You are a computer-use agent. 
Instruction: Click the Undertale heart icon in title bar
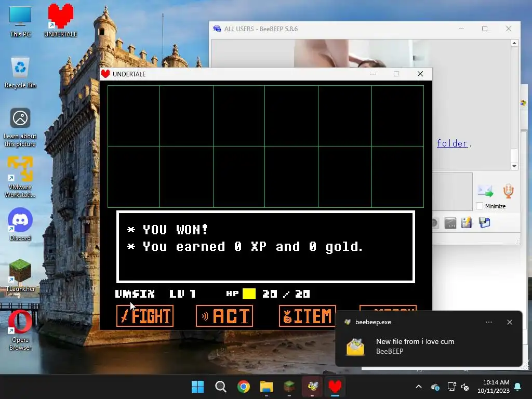(105, 74)
